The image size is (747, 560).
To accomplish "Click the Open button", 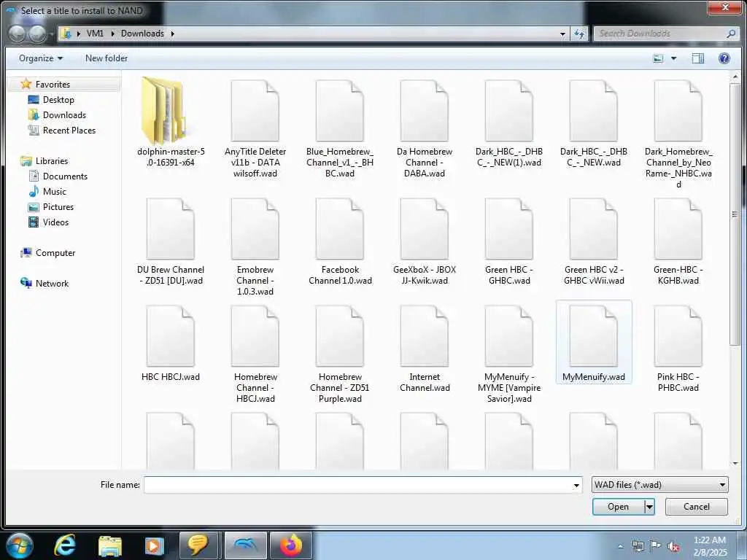I will [619, 507].
